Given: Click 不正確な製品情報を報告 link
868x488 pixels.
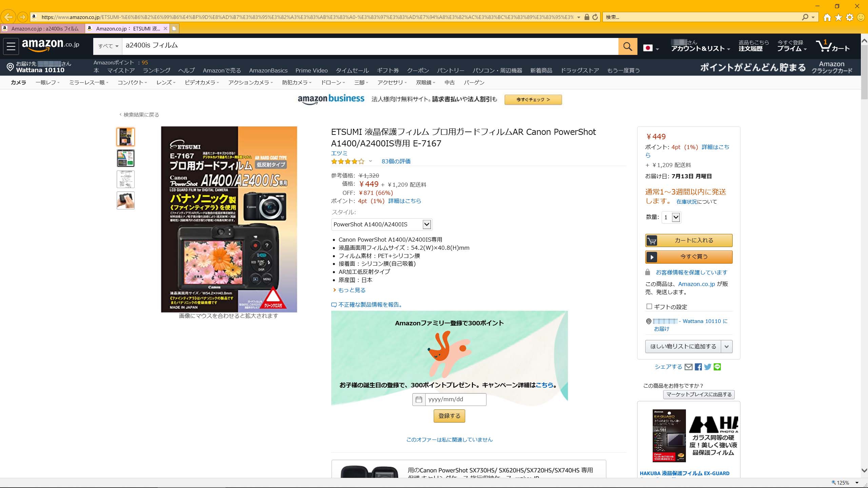Looking at the screenshot, I should pos(367,305).
